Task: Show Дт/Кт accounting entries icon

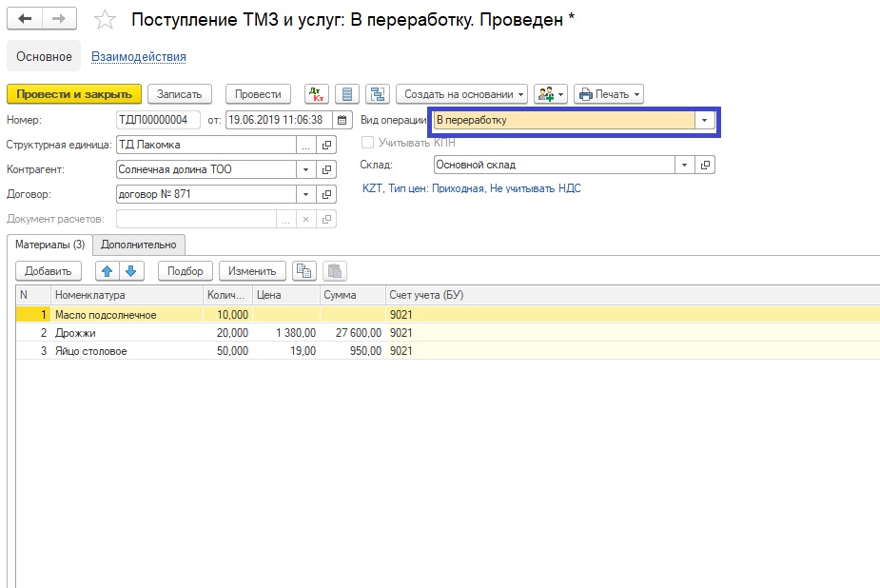Action: 317,94
